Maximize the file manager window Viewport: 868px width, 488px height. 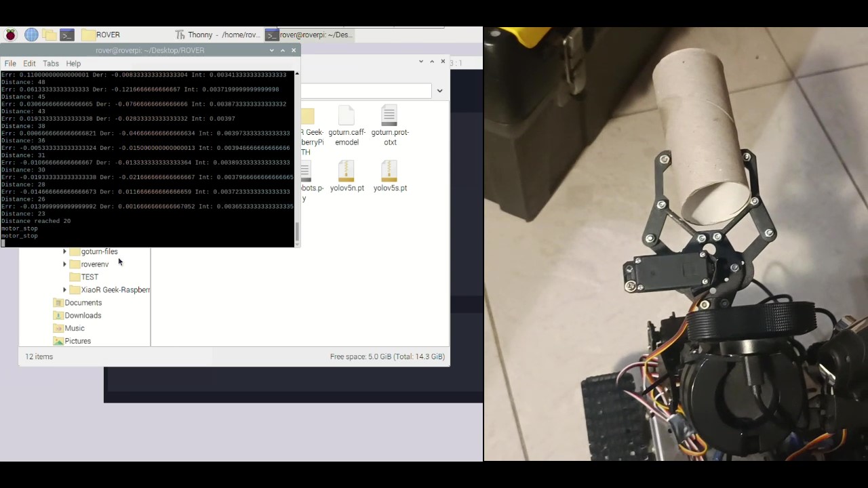[x=432, y=62]
